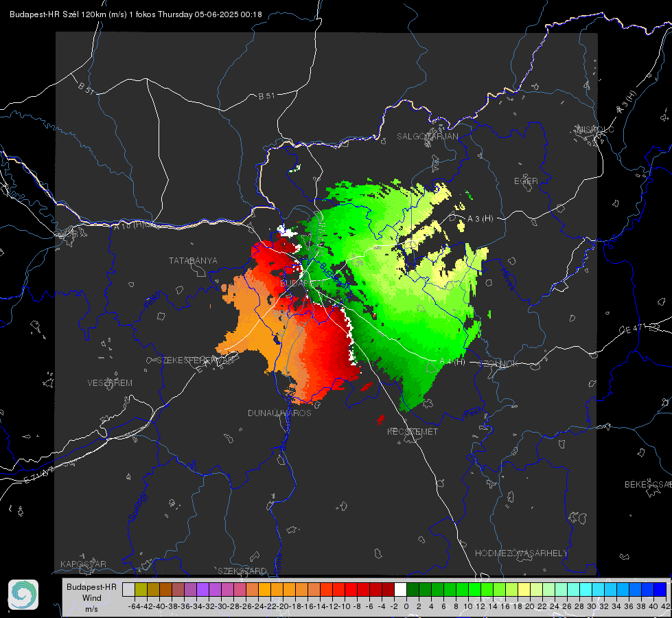The width and height of the screenshot is (672, 618).
Task: Click the A 3 (H) label below Eger
Action: (x=480, y=219)
